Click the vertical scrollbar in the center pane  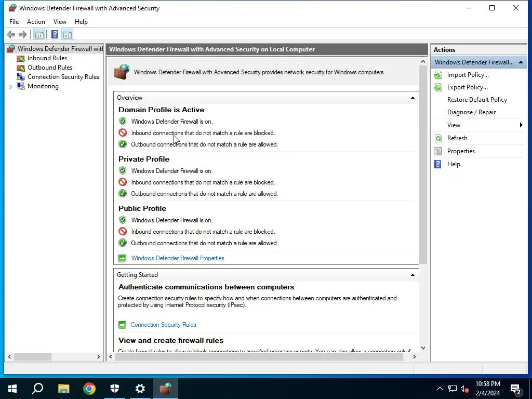click(423, 165)
